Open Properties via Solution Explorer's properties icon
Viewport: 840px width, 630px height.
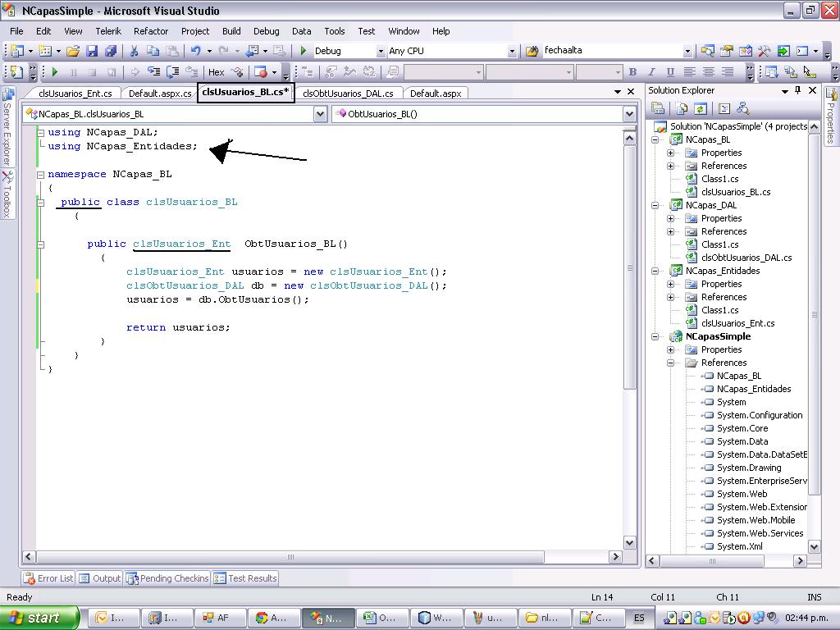pos(659,108)
